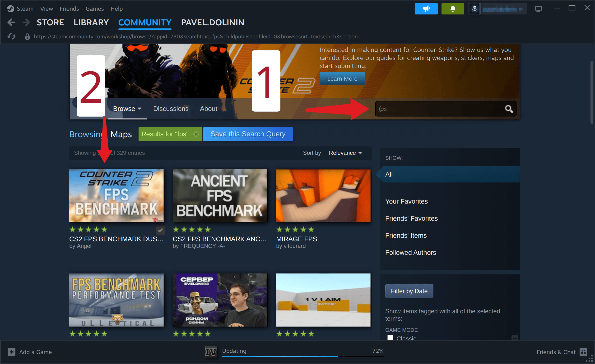Image resolution: width=595 pixels, height=364 pixels.
Task: Enable the Classic game mode checkbox
Action: [x=390, y=337]
